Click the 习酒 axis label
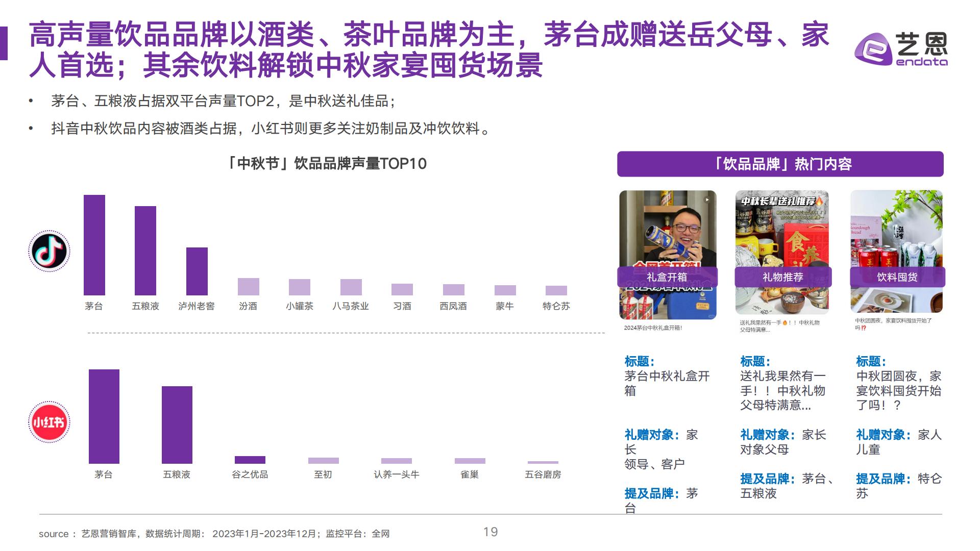 [x=402, y=306]
